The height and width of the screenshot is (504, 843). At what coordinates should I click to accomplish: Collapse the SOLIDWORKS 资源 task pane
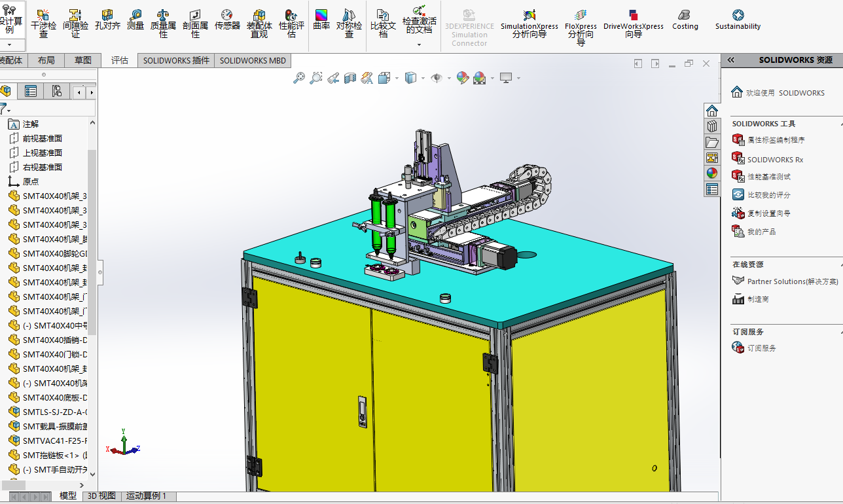click(x=730, y=60)
